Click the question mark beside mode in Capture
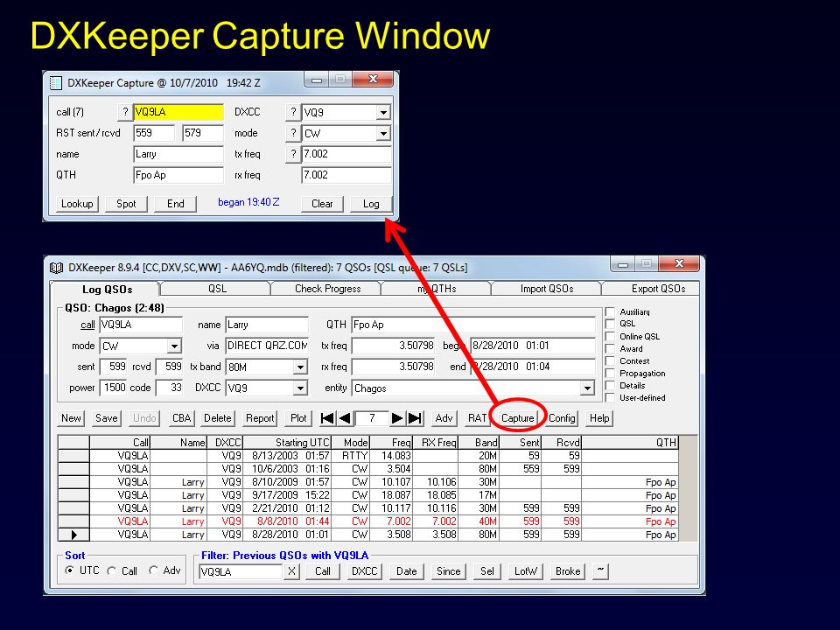This screenshot has height=630, width=840. pyautogui.click(x=292, y=133)
